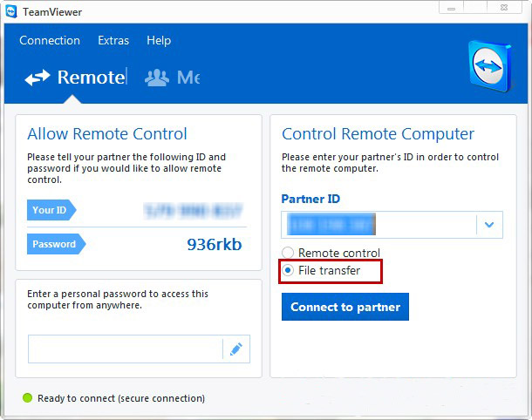Select the File transfer radio option
532x420 pixels.
(x=288, y=270)
